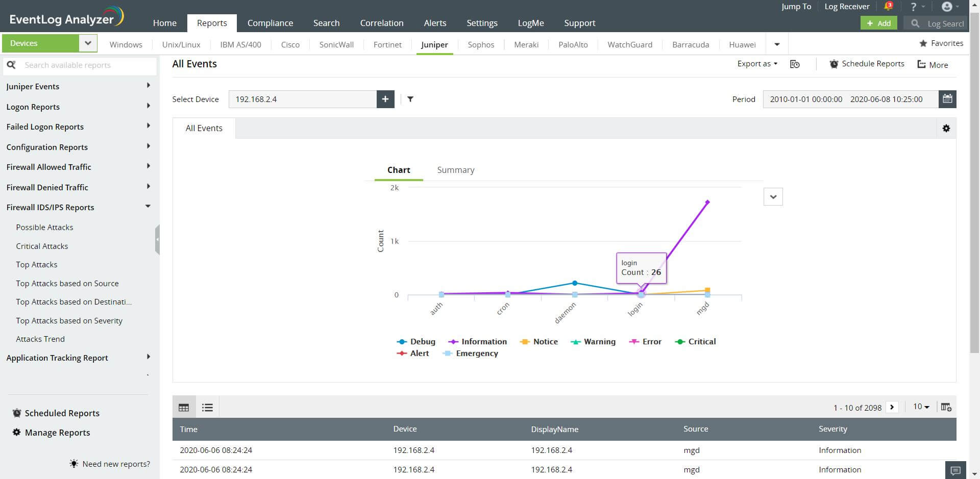Screen dimensions: 980x479
Task: Click the search magnifier in report search
Action: point(11,65)
